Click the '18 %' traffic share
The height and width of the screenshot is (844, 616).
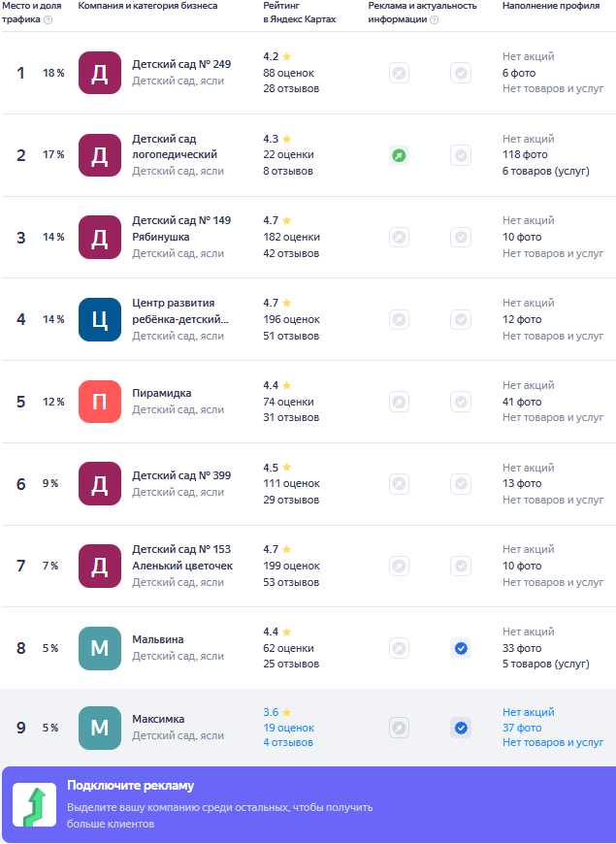(54, 73)
